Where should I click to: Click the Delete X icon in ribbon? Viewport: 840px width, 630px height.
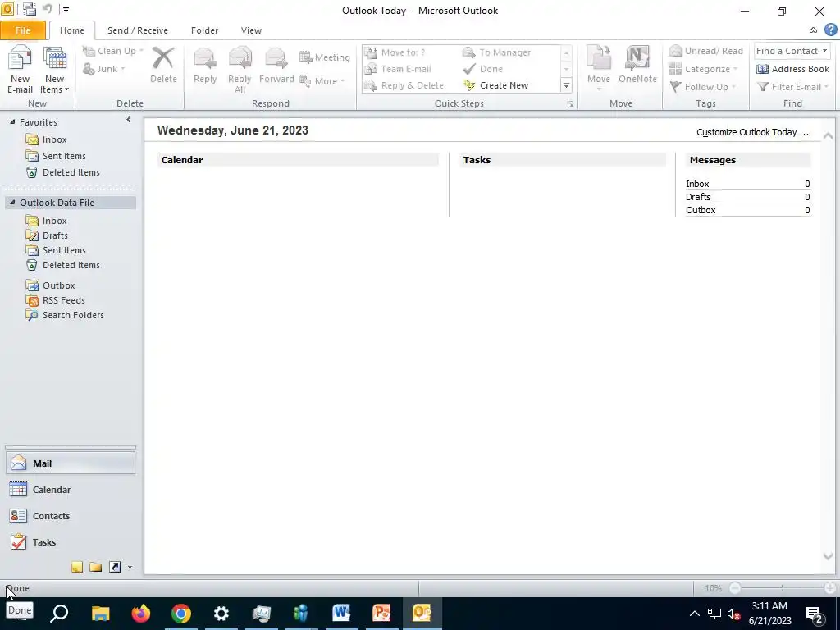(163, 65)
